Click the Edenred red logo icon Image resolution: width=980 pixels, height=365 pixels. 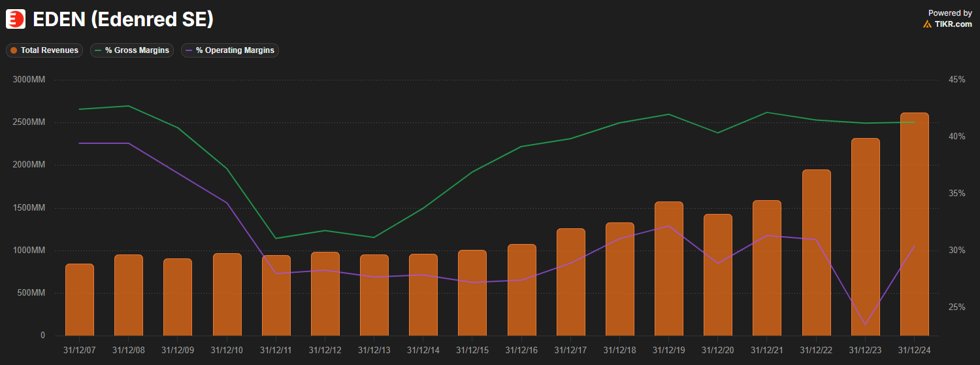(x=16, y=19)
